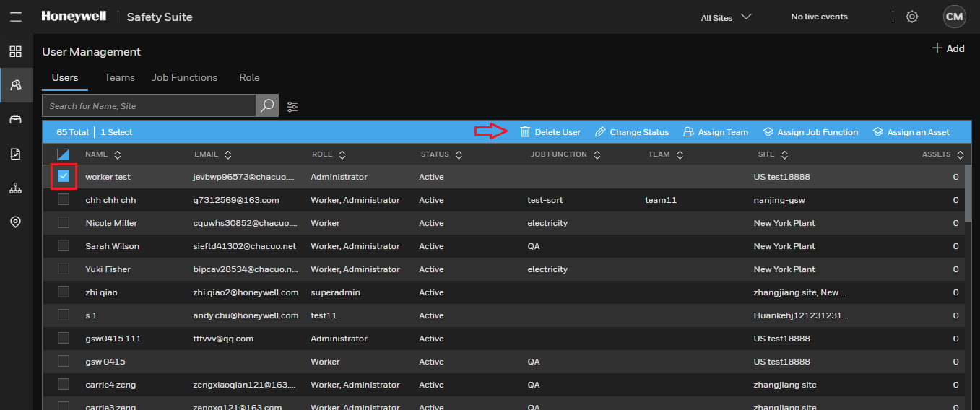This screenshot has height=410, width=980.
Task: Check the chh chh chh row checkbox
Action: pos(64,199)
